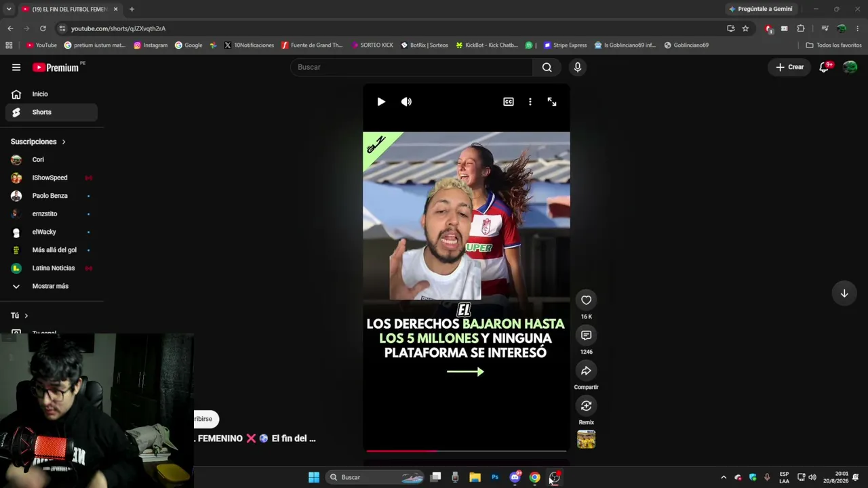Go to Inicio in the sidebar
Viewport: 868px width, 488px height.
pyautogui.click(x=52, y=94)
